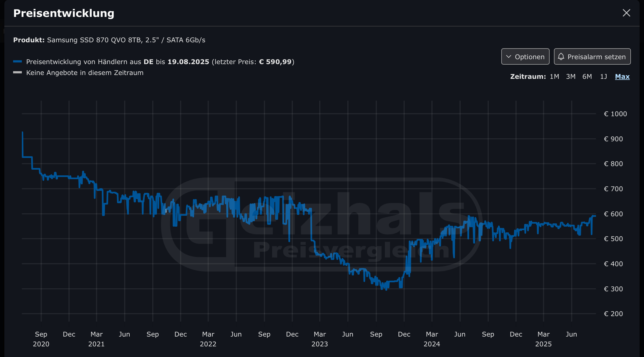
Task: Click the Preisalarm setzen button
Action: click(x=592, y=56)
